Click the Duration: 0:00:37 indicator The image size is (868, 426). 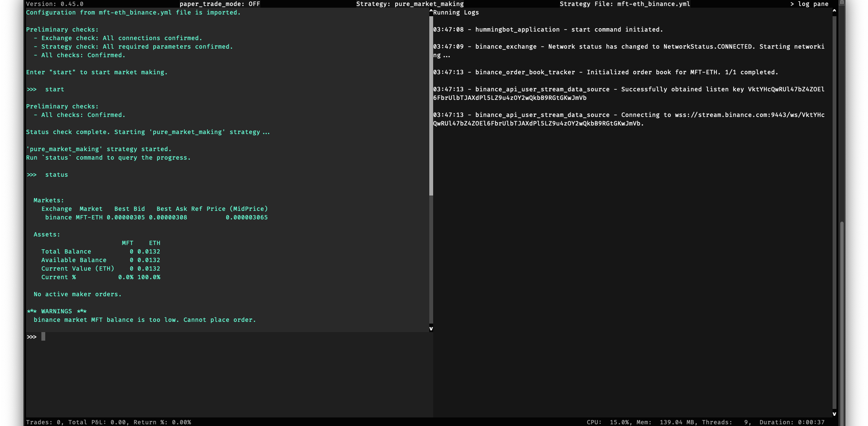tap(792, 422)
